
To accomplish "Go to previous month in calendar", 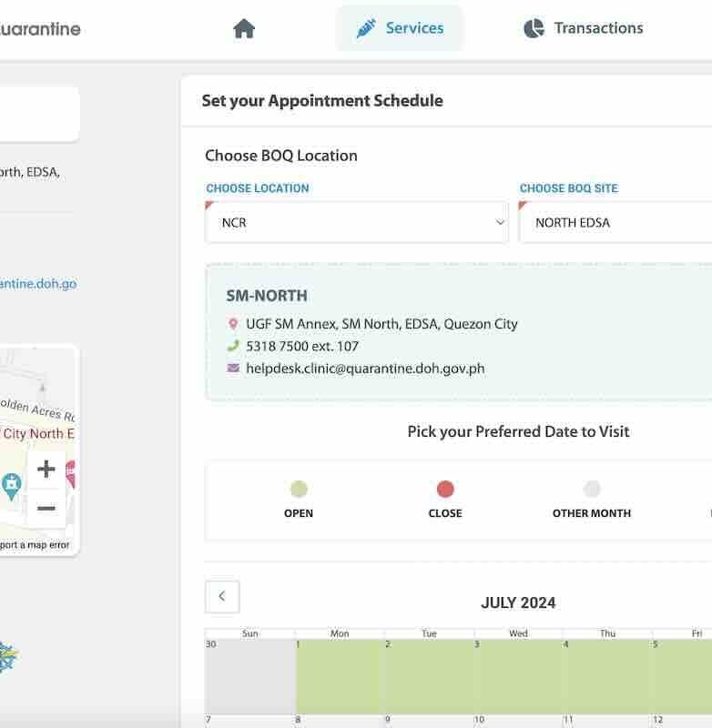I will [x=222, y=597].
